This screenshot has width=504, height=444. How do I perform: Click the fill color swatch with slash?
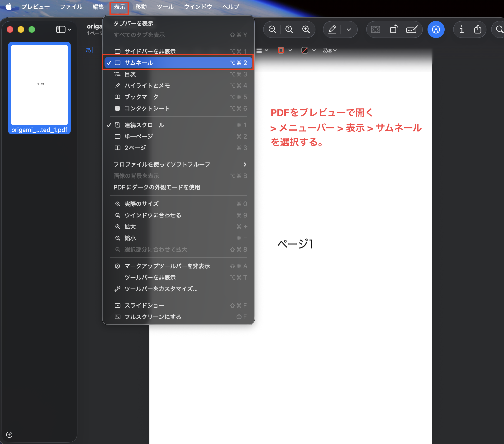(x=304, y=51)
